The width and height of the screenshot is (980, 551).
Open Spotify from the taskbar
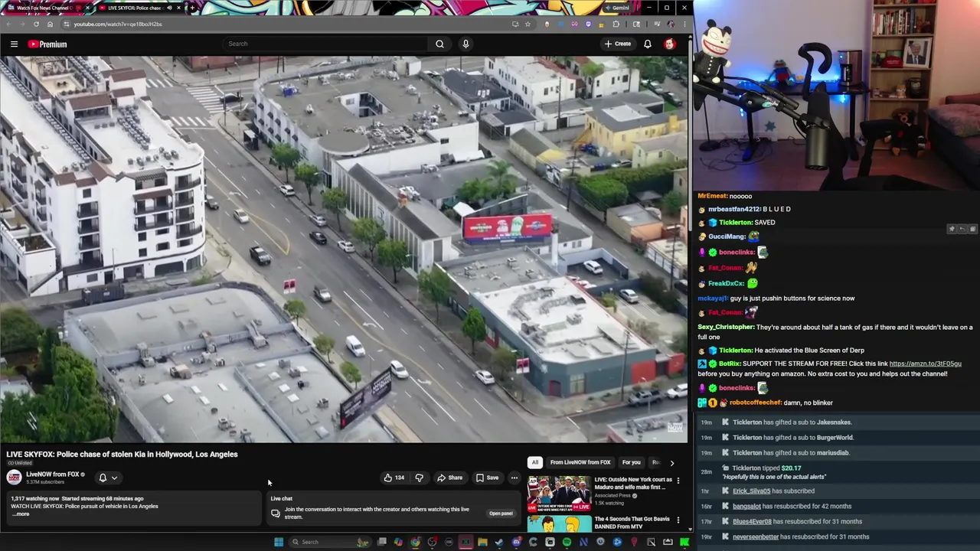[567, 542]
